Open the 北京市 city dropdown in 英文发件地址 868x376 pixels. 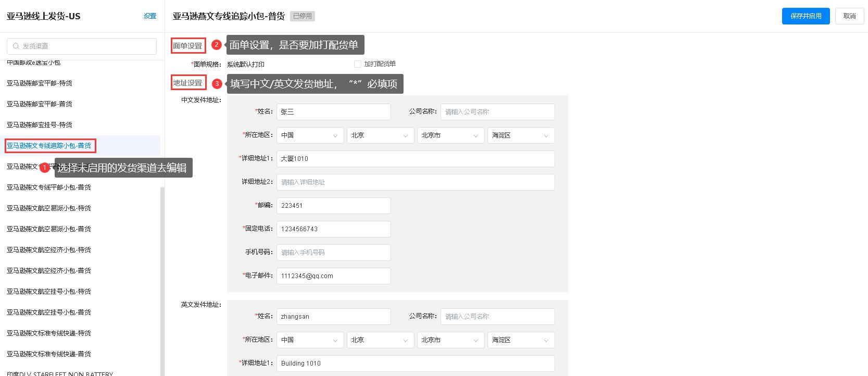point(450,340)
